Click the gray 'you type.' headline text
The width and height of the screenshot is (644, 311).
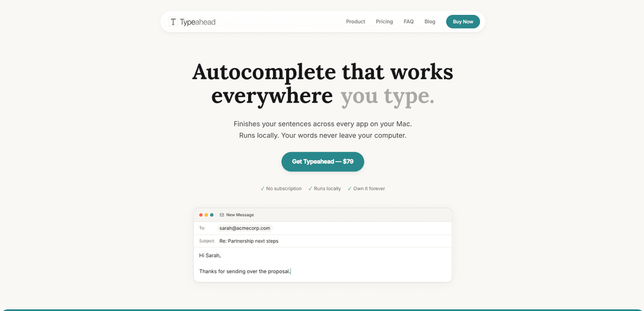[x=388, y=96]
